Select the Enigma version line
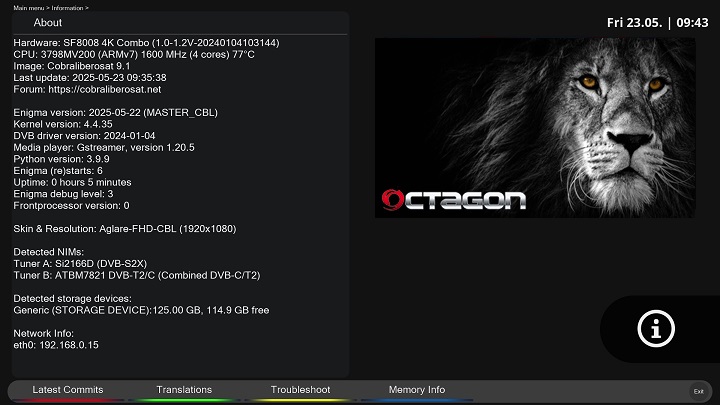Screen dimensions: 720x405 point(116,112)
